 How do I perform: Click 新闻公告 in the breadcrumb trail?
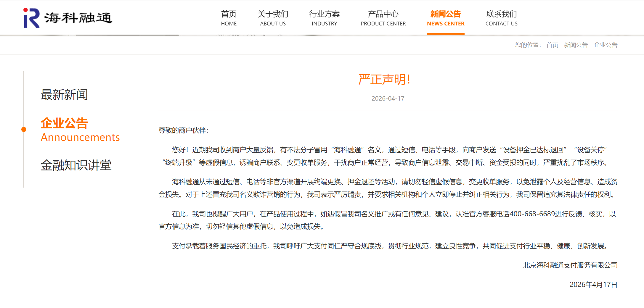(576, 45)
